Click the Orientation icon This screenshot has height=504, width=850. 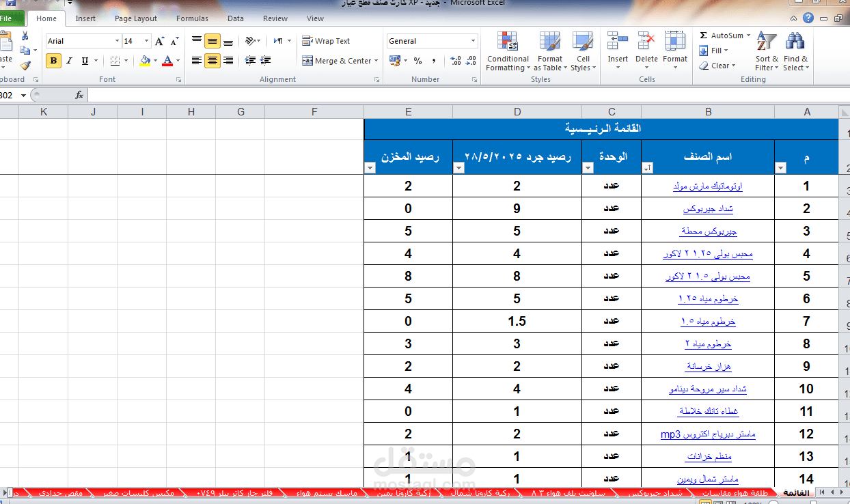tap(250, 41)
